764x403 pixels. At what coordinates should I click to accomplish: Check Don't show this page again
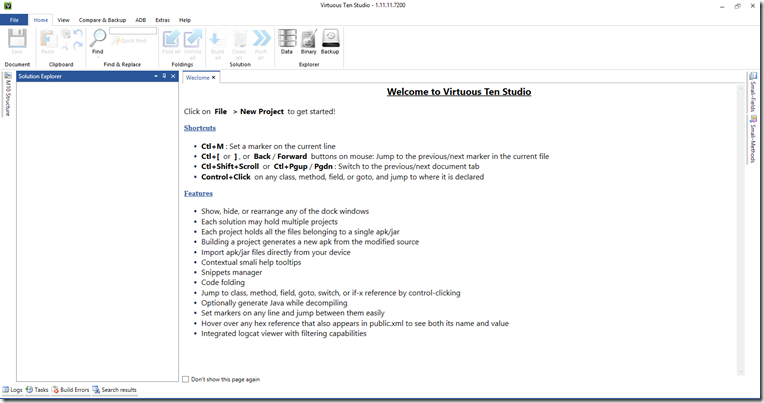[x=186, y=379]
